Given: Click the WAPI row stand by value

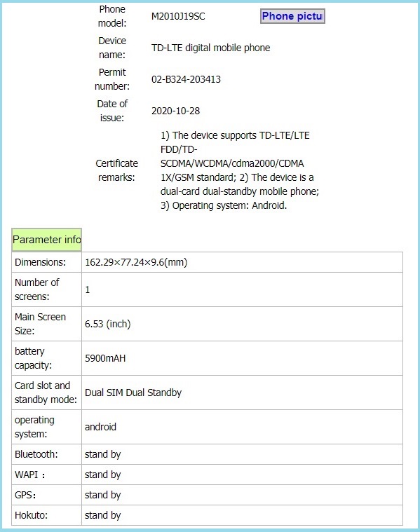Looking at the screenshot, I should (102, 475).
